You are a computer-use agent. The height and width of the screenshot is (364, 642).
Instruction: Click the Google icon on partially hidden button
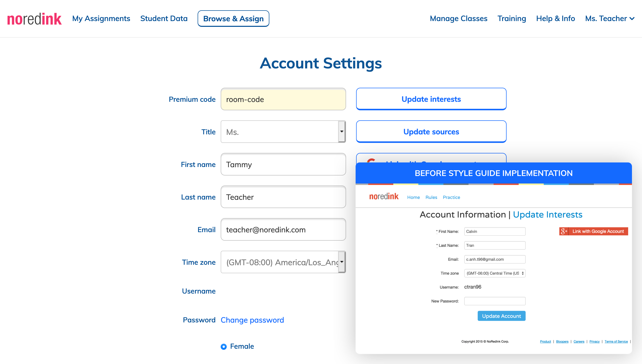point(371,160)
